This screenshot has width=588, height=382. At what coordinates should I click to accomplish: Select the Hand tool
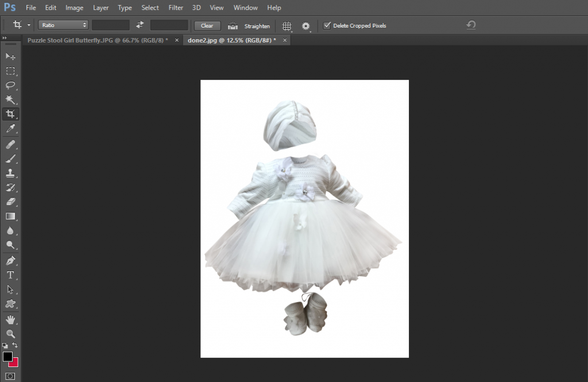pos(10,319)
